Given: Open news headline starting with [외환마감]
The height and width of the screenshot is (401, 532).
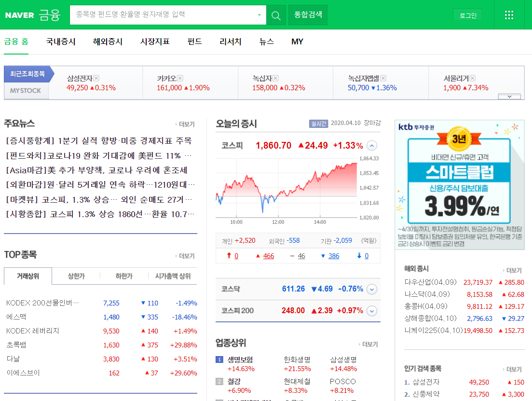Looking at the screenshot, I should point(100,185).
